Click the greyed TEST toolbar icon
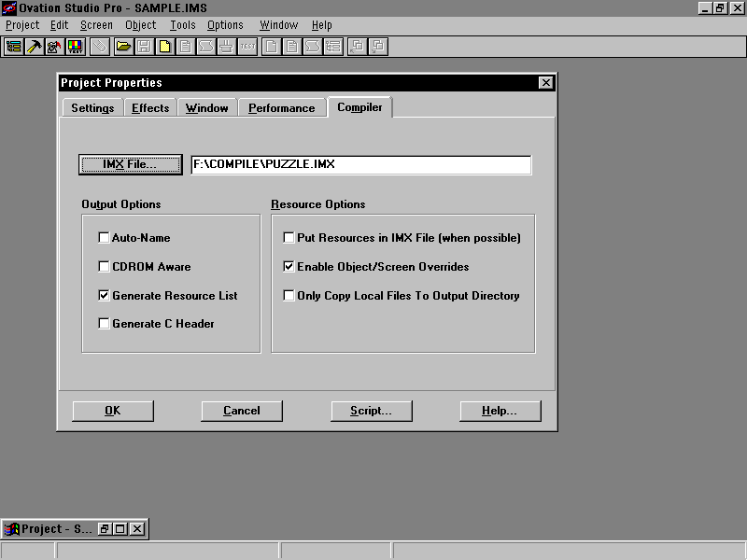 (x=247, y=47)
